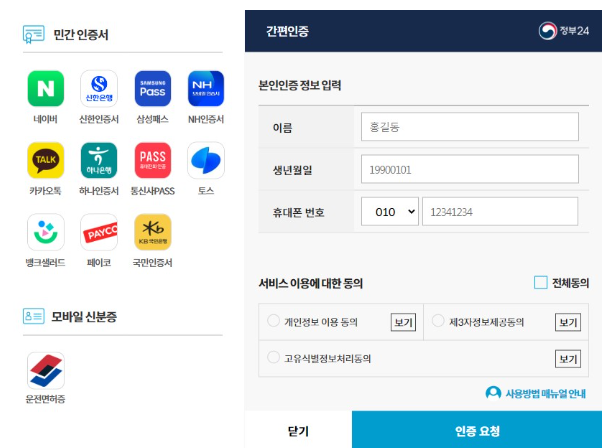Open the 사용방법 매뉴얼 안내 link

click(545, 393)
